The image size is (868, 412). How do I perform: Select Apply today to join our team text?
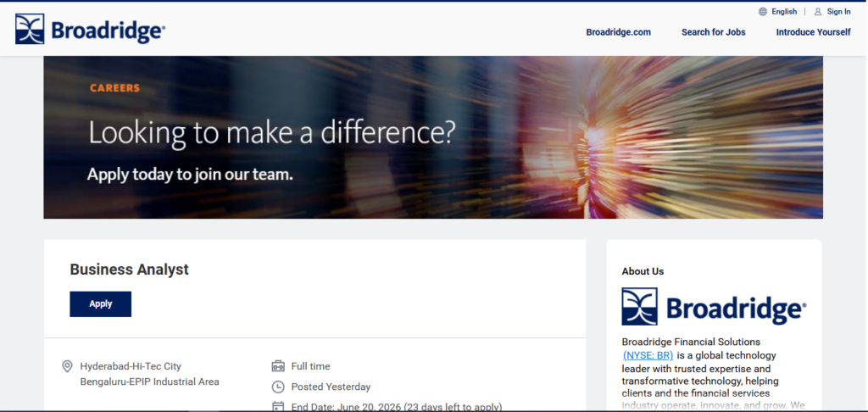point(190,175)
